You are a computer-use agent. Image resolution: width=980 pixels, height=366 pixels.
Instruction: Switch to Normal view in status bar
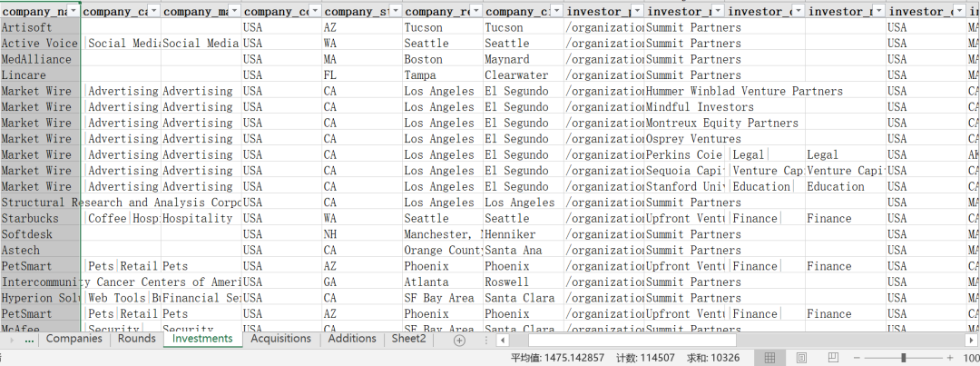770,358
